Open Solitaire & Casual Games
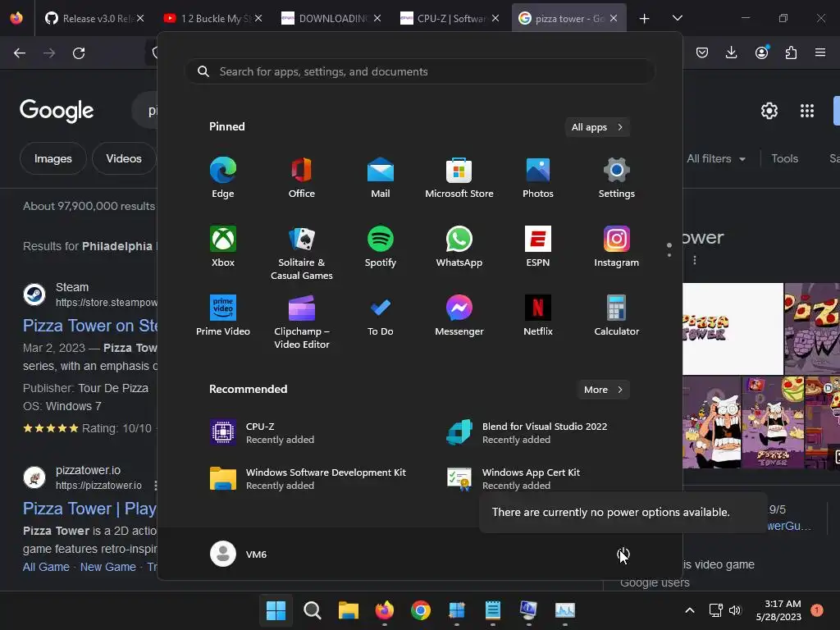Image resolution: width=840 pixels, height=630 pixels. pos(302,253)
